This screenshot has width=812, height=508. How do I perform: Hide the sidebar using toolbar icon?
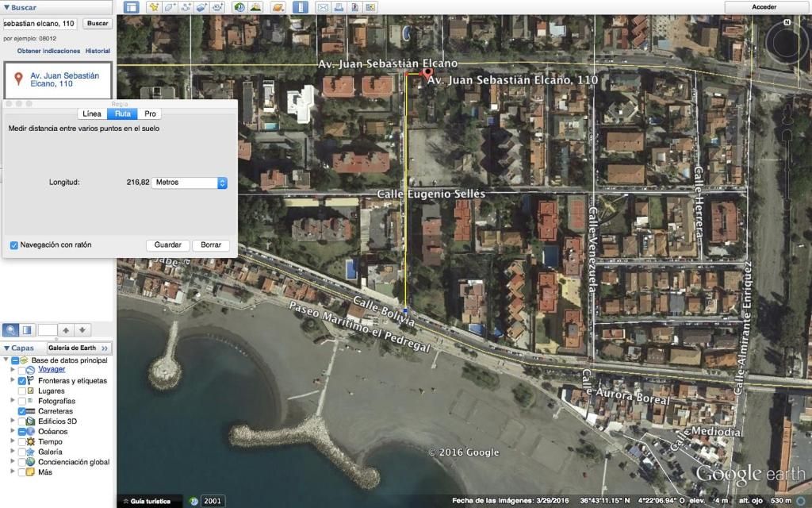pos(131,7)
